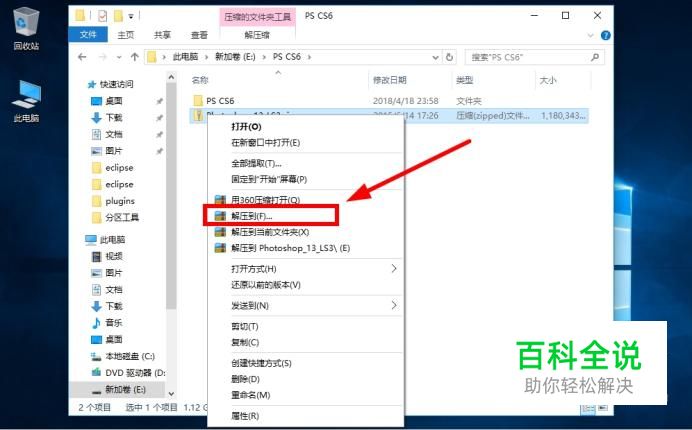Viewport: 692px width, 430px height.
Task: Sort by 名称 column header
Action: click(199, 80)
